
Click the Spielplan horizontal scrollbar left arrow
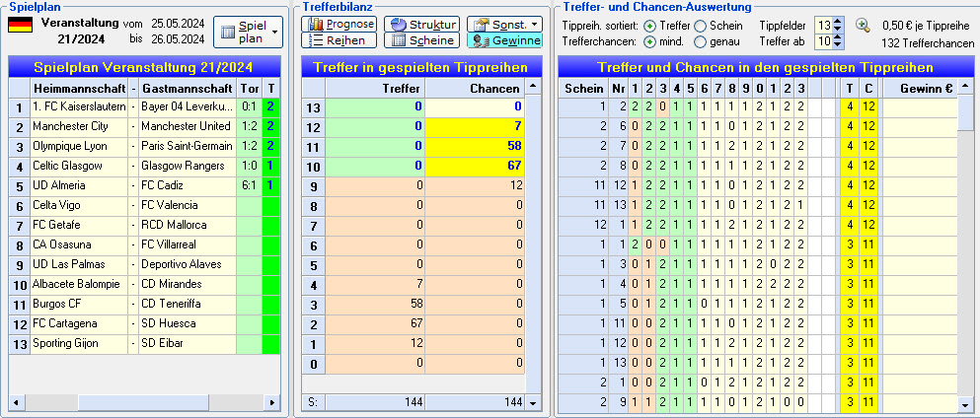coord(15,403)
